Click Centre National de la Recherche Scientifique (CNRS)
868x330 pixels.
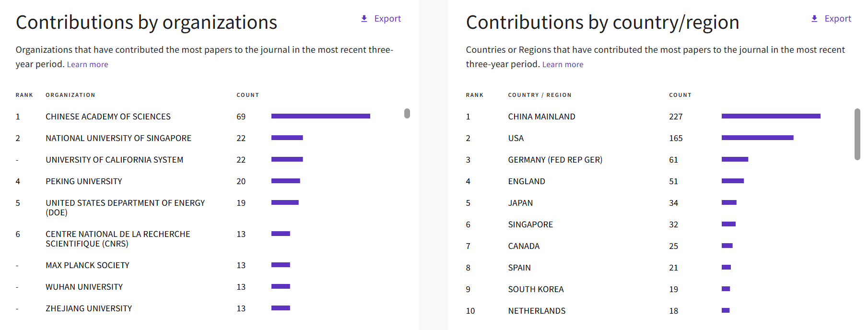click(x=118, y=239)
